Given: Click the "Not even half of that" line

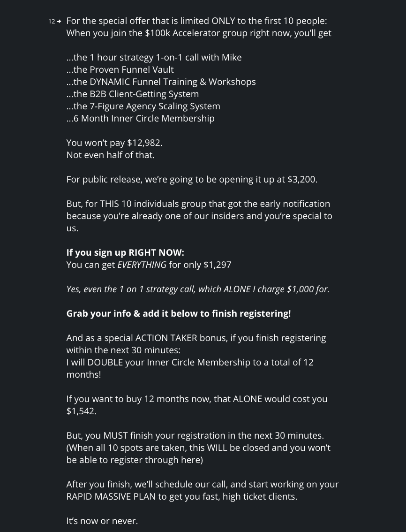Looking at the screenshot, I should tap(110, 155).
